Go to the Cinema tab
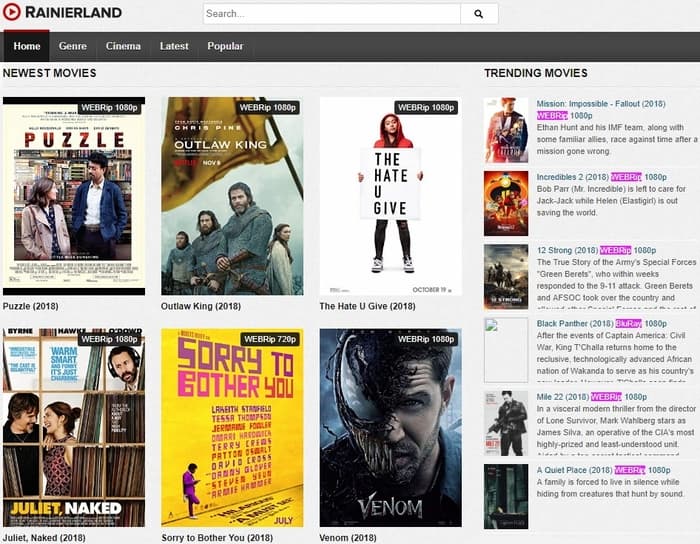700x544 pixels. click(123, 46)
